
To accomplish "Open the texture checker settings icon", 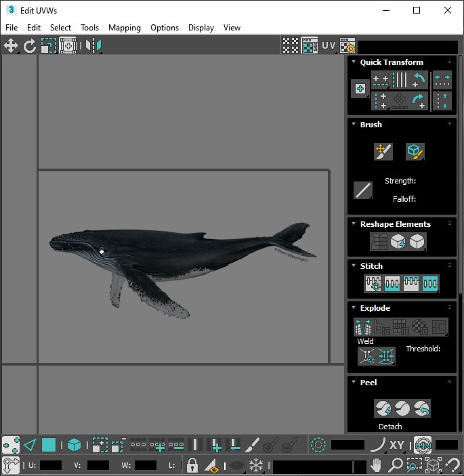I will [x=347, y=45].
